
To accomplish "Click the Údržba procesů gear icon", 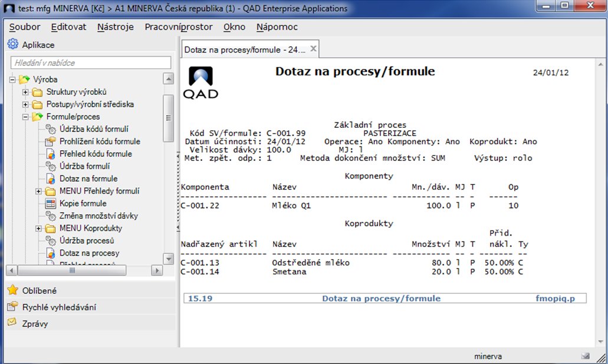I will coord(50,240).
